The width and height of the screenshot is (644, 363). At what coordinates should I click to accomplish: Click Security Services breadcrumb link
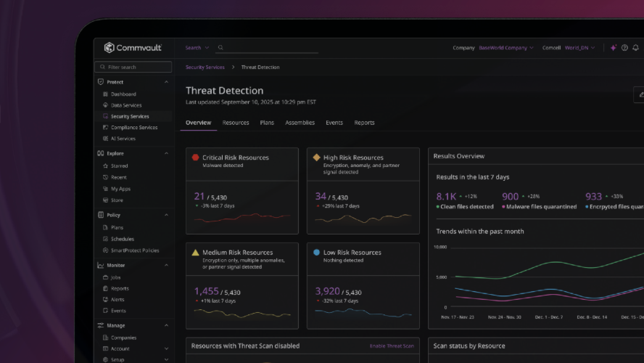click(x=205, y=68)
